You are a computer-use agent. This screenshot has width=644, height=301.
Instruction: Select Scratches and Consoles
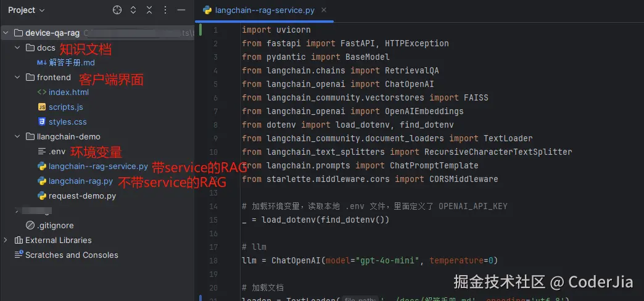[72, 255]
